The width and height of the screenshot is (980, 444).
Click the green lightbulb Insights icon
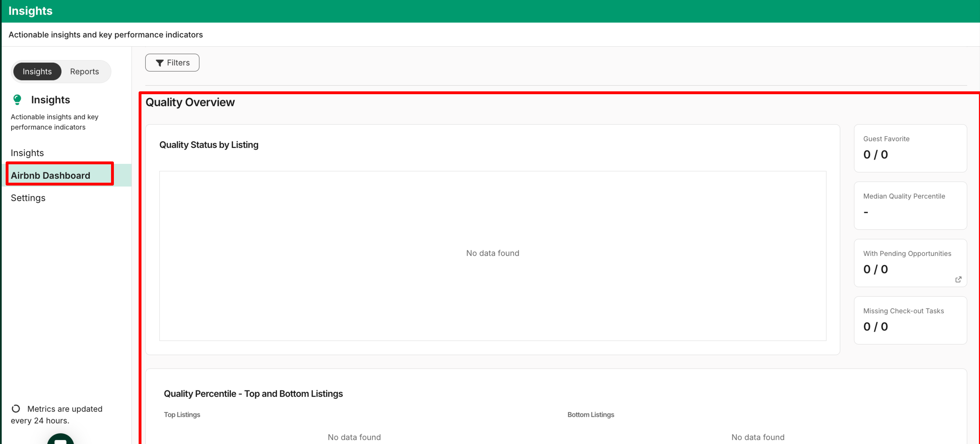coord(17,100)
